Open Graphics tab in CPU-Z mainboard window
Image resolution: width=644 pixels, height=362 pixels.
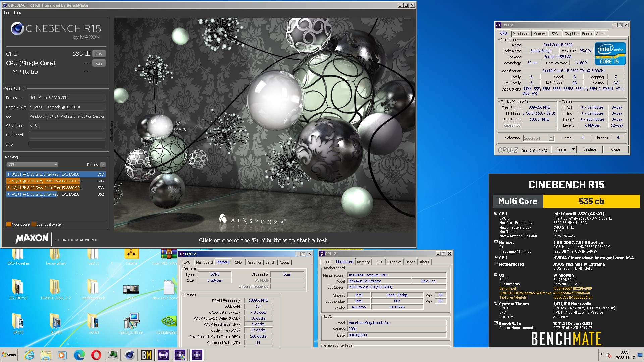[394, 262]
